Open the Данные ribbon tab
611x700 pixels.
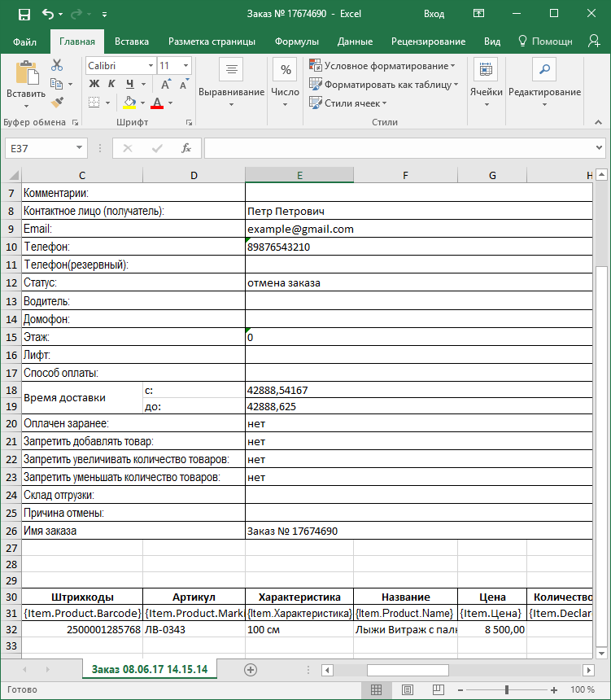click(355, 42)
